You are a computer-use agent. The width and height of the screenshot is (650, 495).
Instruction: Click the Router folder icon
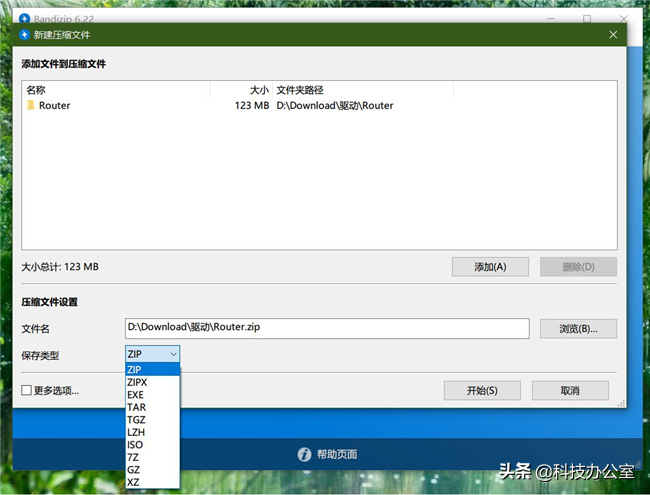pyautogui.click(x=31, y=105)
